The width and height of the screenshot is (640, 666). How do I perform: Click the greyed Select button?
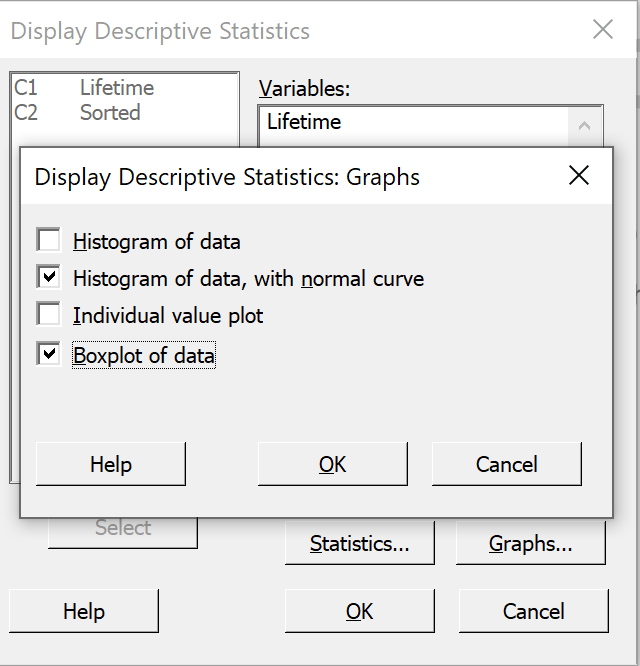[123, 533]
